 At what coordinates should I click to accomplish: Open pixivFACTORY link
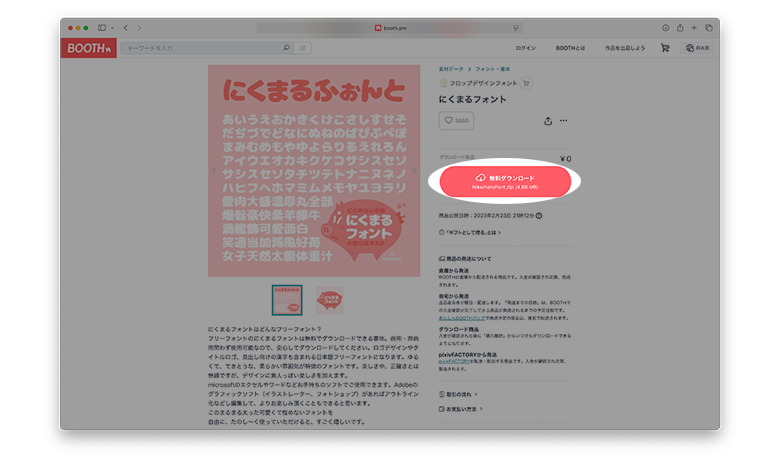[x=454, y=361]
